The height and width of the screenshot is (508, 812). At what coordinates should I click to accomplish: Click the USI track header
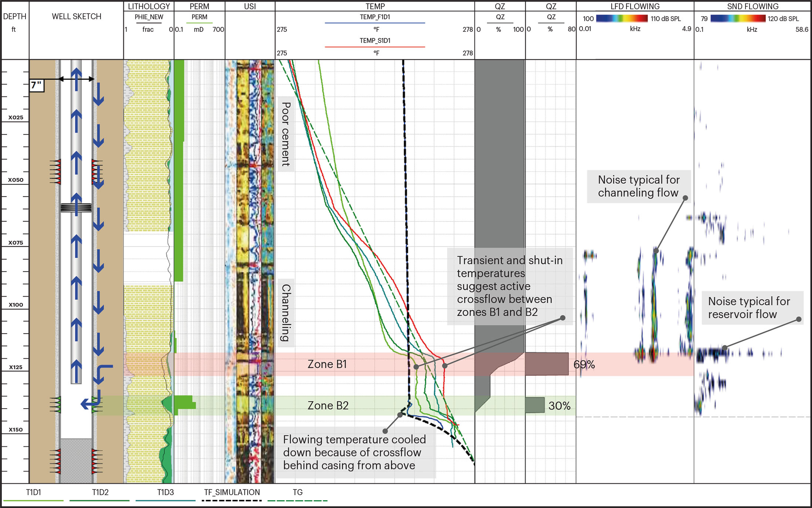pyautogui.click(x=250, y=6)
